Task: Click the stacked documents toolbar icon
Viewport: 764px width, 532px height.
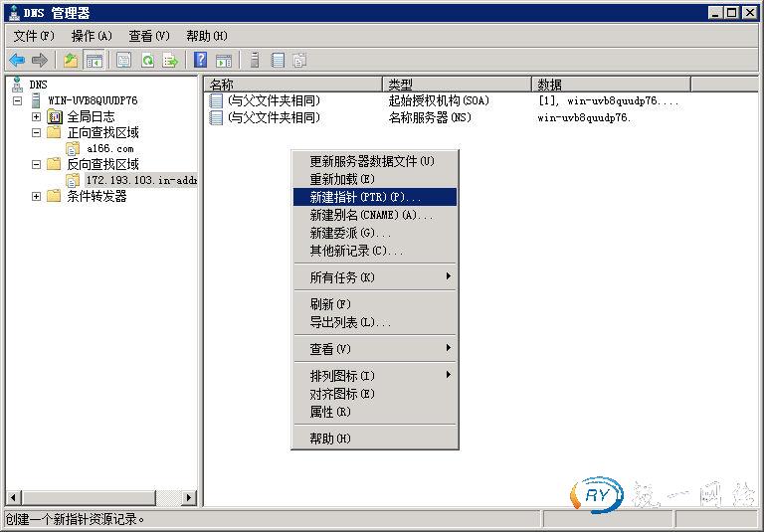Action: point(299,61)
